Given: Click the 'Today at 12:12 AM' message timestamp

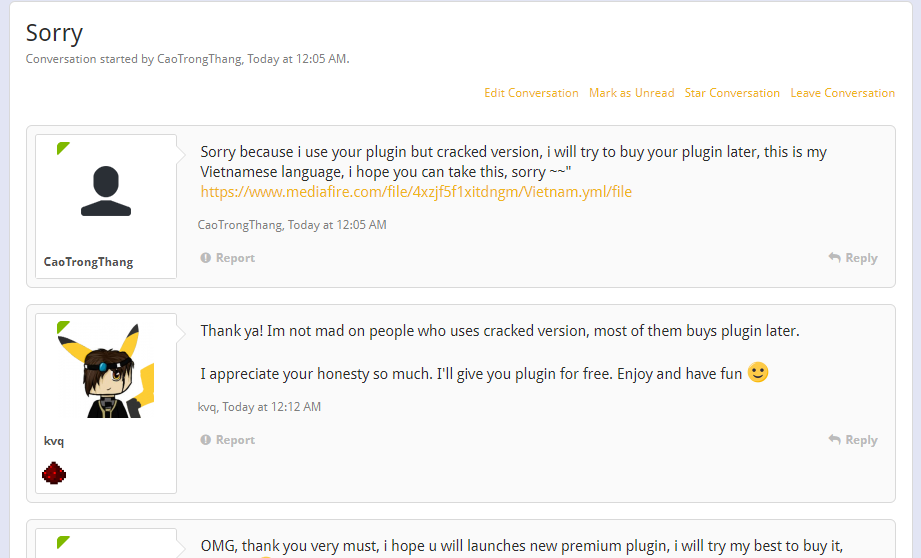Looking at the screenshot, I should pyautogui.click(x=271, y=407).
